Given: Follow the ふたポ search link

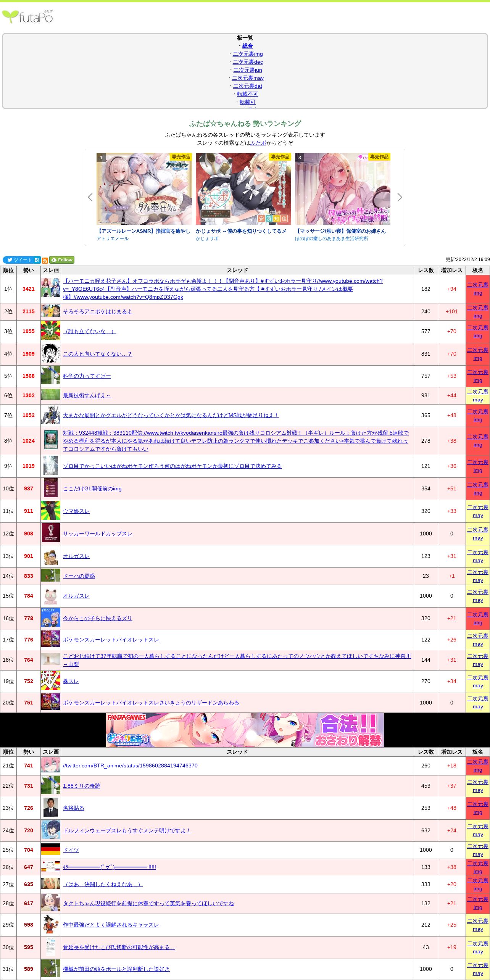Looking at the screenshot, I should 258,143.
